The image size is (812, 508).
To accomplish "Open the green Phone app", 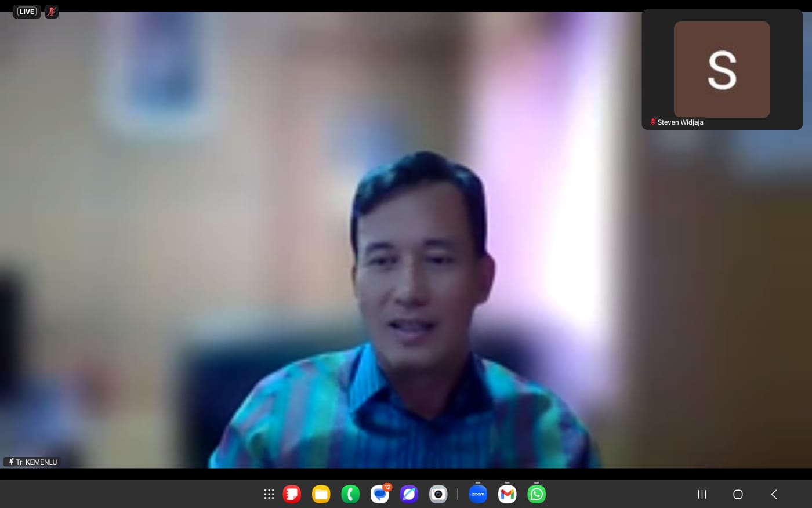I will 350,494.
